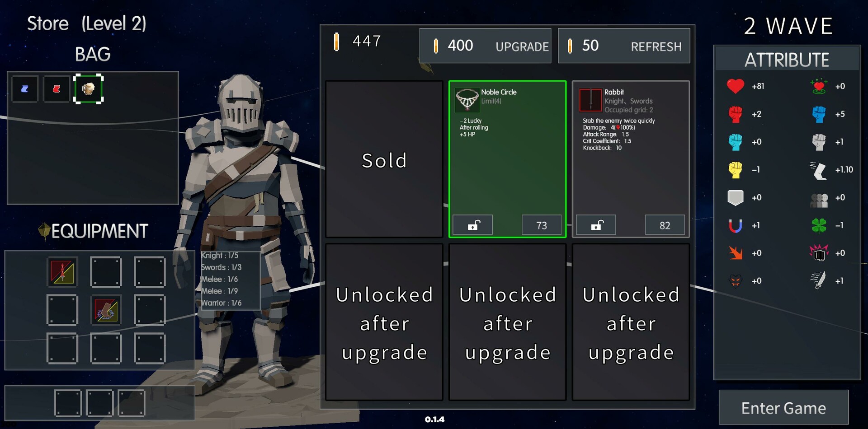Screen dimensions: 868x429
Task: Buy Noble Circle for 73
Action: pos(542,225)
